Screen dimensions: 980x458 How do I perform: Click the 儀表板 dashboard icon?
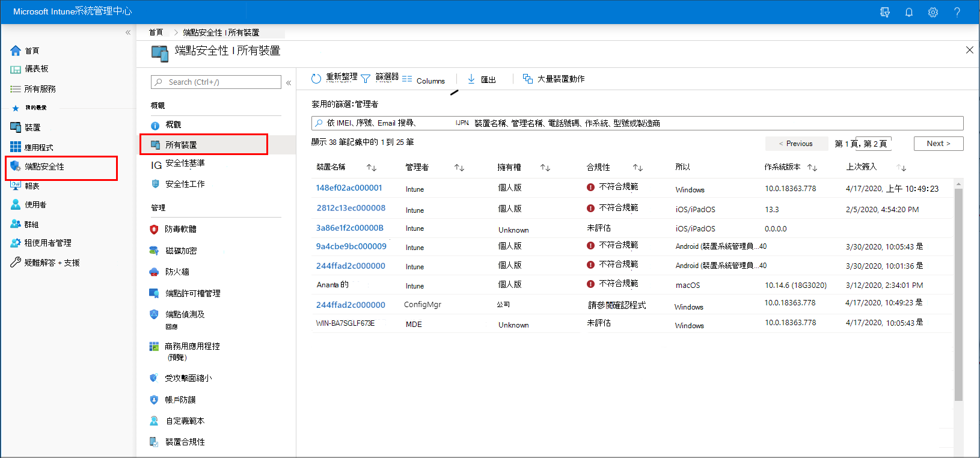(16, 69)
